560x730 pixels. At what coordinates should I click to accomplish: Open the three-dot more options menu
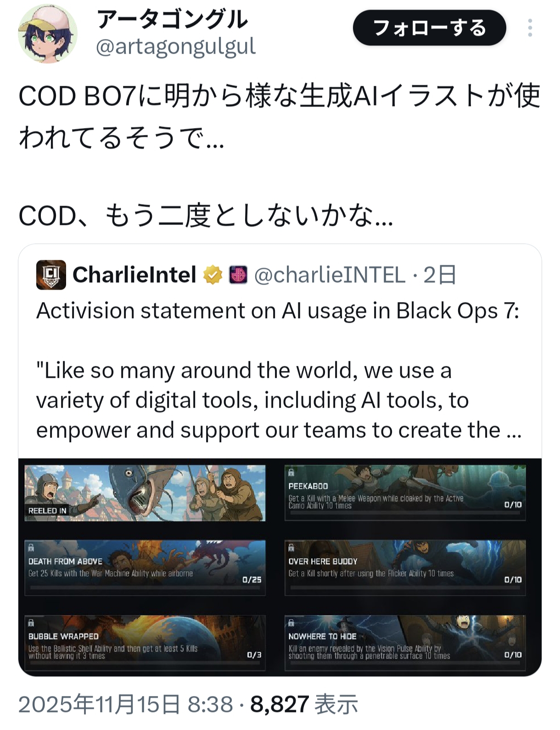coord(530,28)
